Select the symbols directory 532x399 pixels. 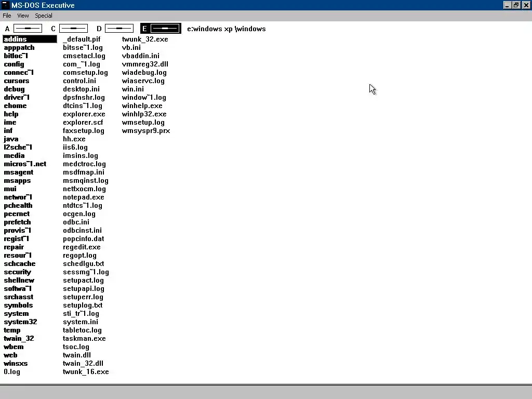18,305
